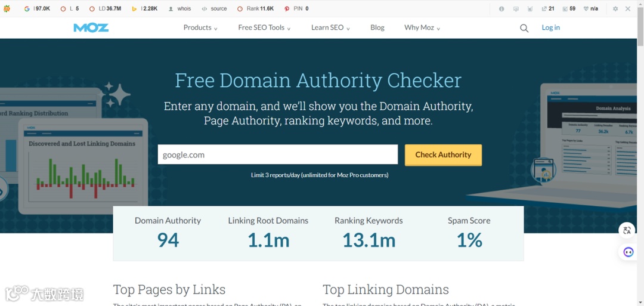The image size is (644, 306).
Task: Open the site search magnifier
Action: click(x=524, y=28)
